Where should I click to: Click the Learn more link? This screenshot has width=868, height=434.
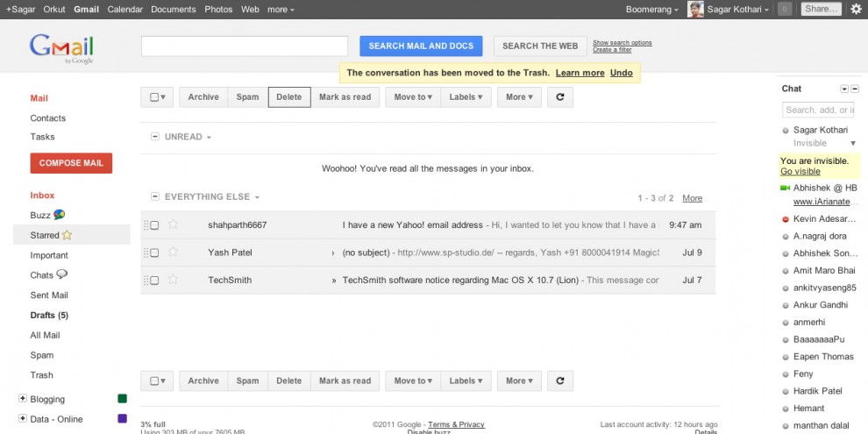580,73
